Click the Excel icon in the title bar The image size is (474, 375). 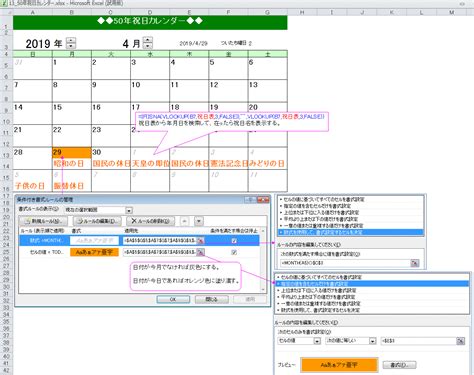click(4, 3)
